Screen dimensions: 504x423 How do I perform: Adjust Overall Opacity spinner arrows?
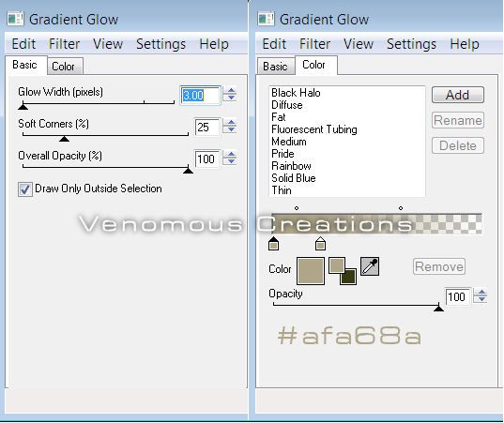(231, 158)
